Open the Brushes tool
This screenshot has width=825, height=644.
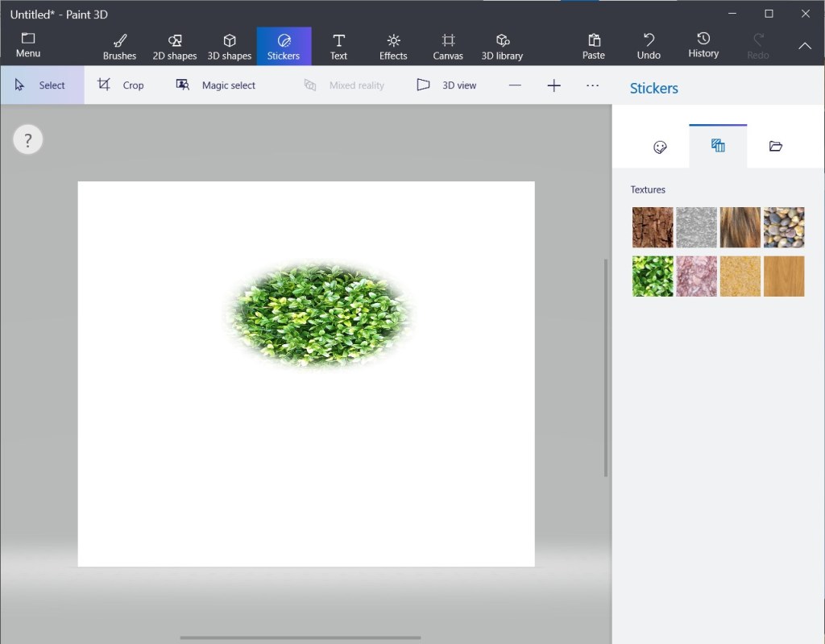tap(119, 47)
